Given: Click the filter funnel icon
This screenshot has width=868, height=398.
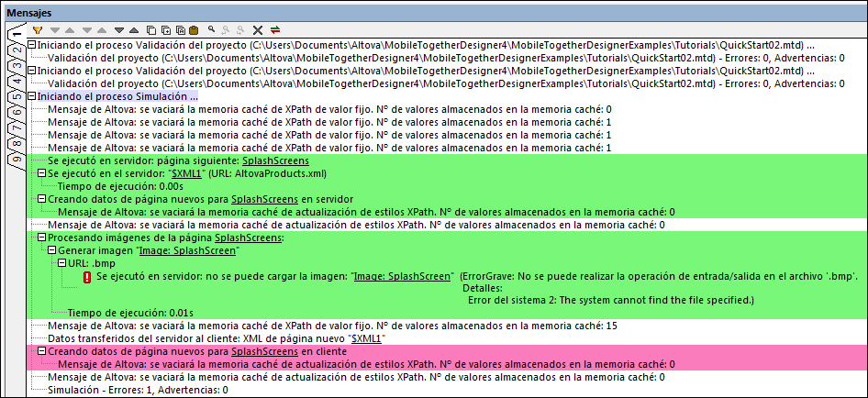Looking at the screenshot, I should 38,30.
